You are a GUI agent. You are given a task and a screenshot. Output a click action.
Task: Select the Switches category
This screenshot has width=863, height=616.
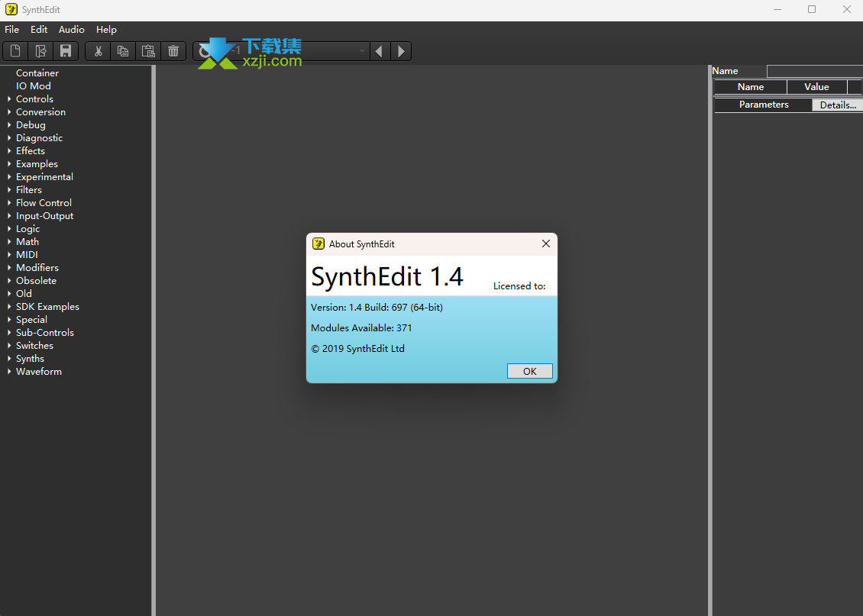pos(34,345)
